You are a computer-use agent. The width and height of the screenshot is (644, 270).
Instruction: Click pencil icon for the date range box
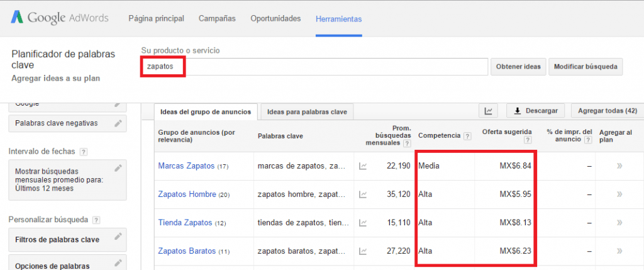118,168
